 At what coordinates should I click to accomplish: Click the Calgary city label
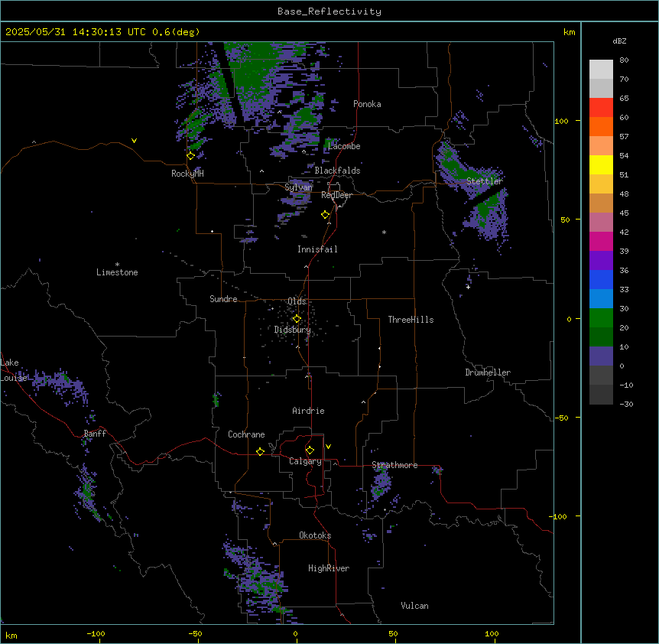tap(305, 461)
